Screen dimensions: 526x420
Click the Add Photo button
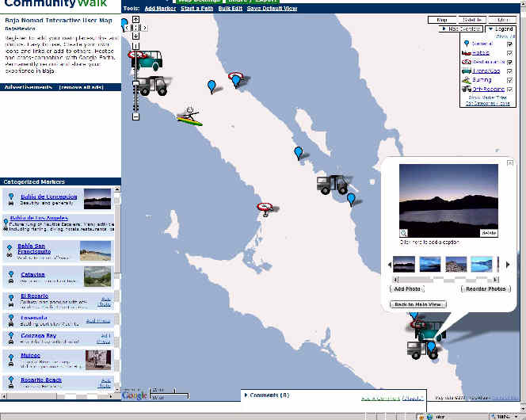point(407,288)
